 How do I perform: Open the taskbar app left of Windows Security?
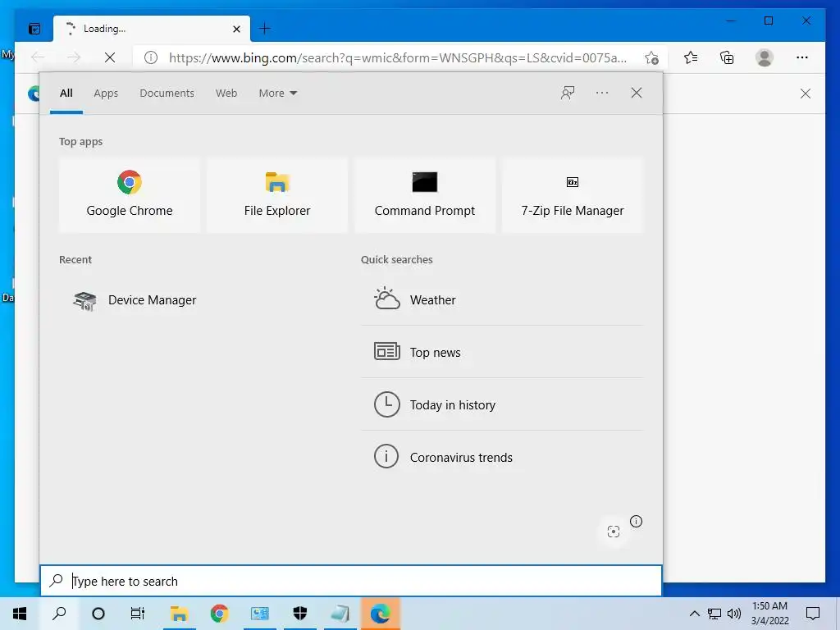(x=260, y=614)
